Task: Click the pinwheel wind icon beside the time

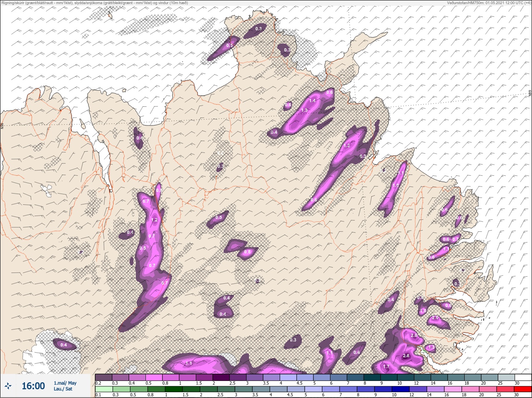Action: pyautogui.click(x=8, y=386)
